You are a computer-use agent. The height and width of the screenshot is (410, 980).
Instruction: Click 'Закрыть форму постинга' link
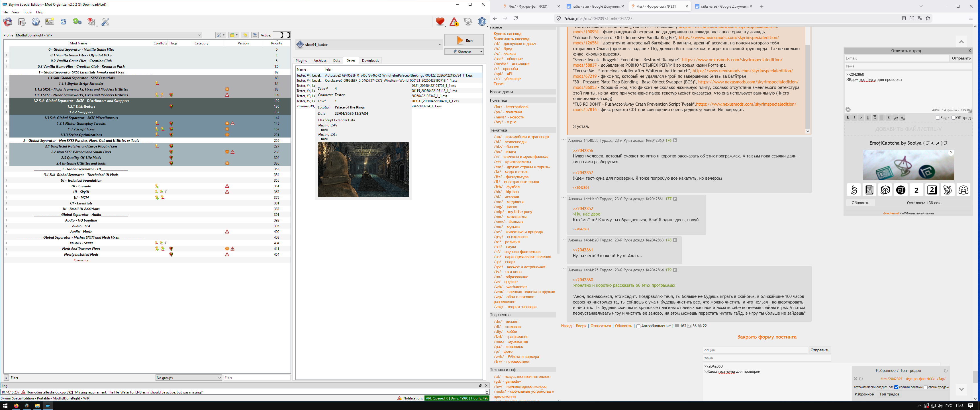tap(767, 337)
